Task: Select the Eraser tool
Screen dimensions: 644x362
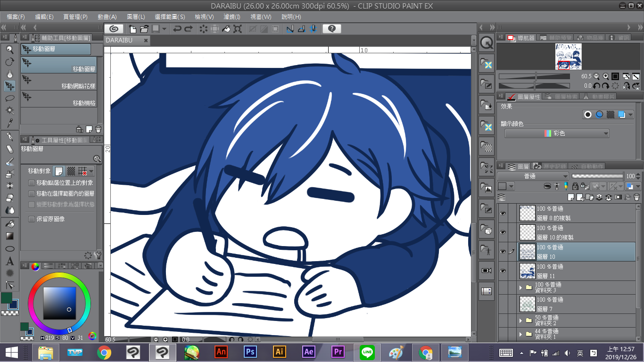Action: [x=9, y=198]
